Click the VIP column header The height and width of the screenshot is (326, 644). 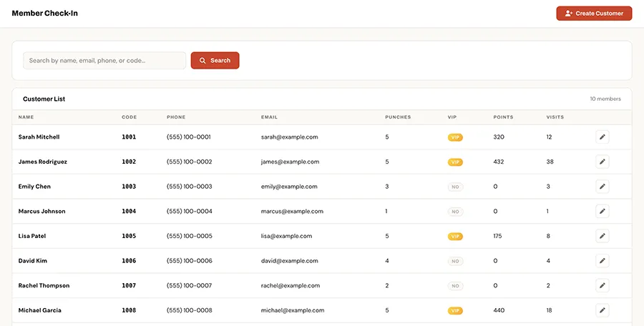[452, 117]
